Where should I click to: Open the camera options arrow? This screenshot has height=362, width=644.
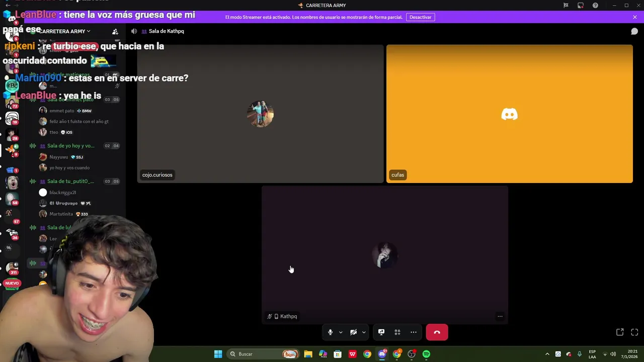click(x=364, y=332)
